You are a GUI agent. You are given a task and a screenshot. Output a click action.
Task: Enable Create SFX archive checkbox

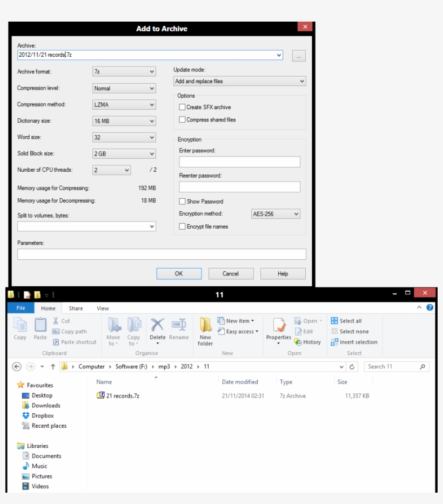click(x=182, y=107)
